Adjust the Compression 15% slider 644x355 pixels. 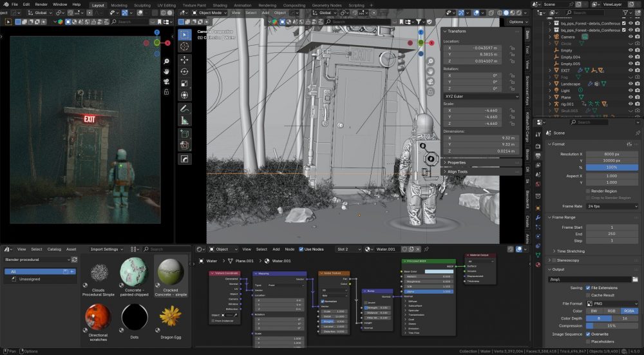pyautogui.click(x=611, y=326)
